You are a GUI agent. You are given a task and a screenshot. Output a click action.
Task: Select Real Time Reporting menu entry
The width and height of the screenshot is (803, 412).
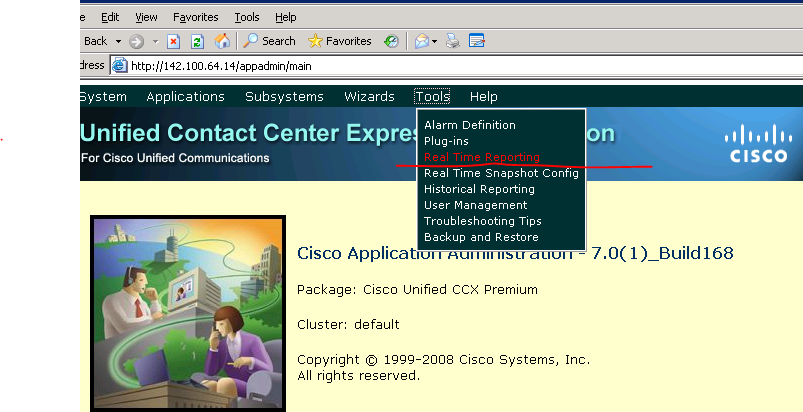click(x=482, y=157)
